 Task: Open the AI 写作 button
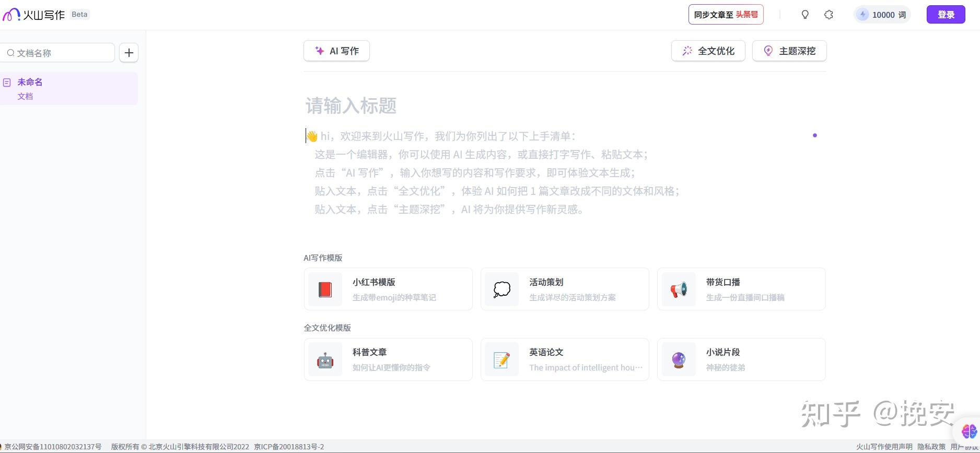click(x=336, y=51)
